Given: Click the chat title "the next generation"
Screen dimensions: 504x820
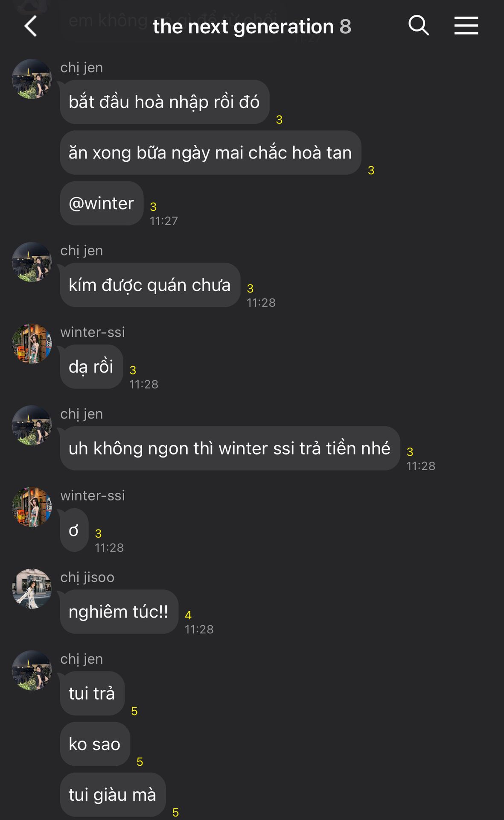Looking at the screenshot, I should (x=243, y=26).
